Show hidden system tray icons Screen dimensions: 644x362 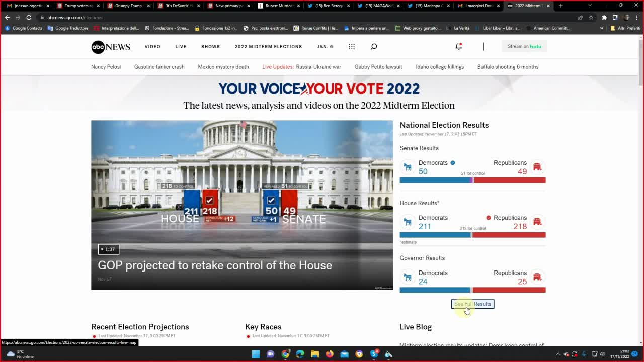pos(558,354)
